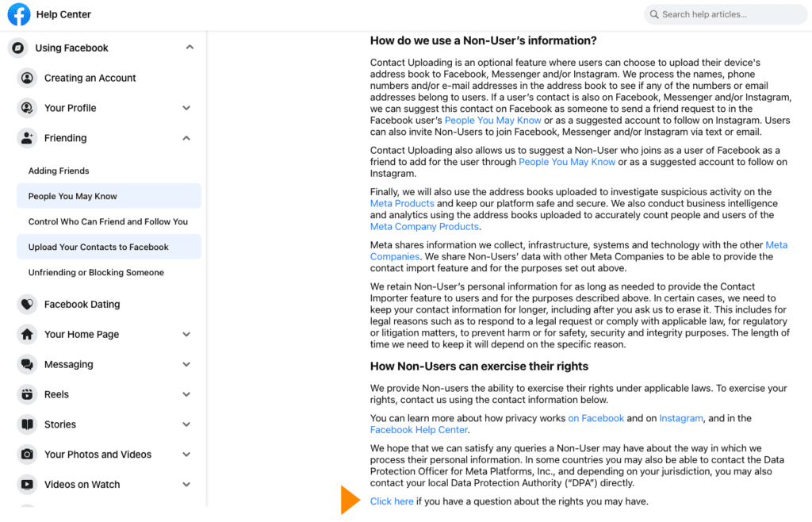Image resolution: width=812 pixels, height=522 pixels.
Task: Expand the Your Profile chevron
Action: click(x=186, y=108)
